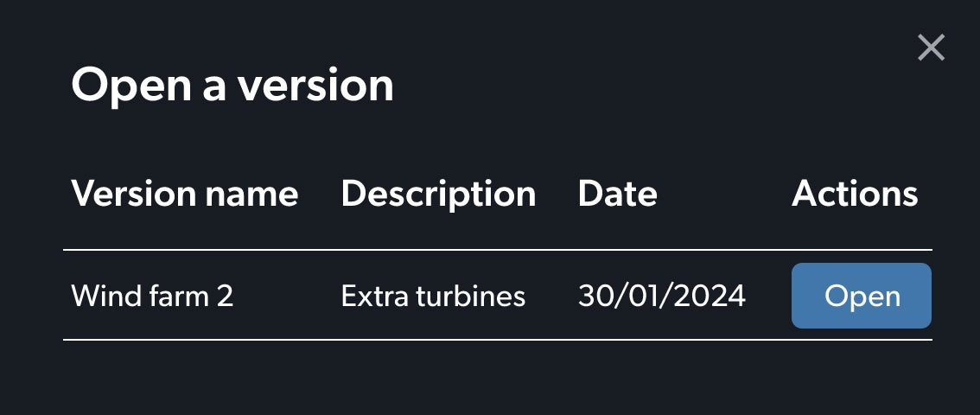Open the Wind farm 2 version
This screenshot has width=980, height=415.
coord(861,297)
